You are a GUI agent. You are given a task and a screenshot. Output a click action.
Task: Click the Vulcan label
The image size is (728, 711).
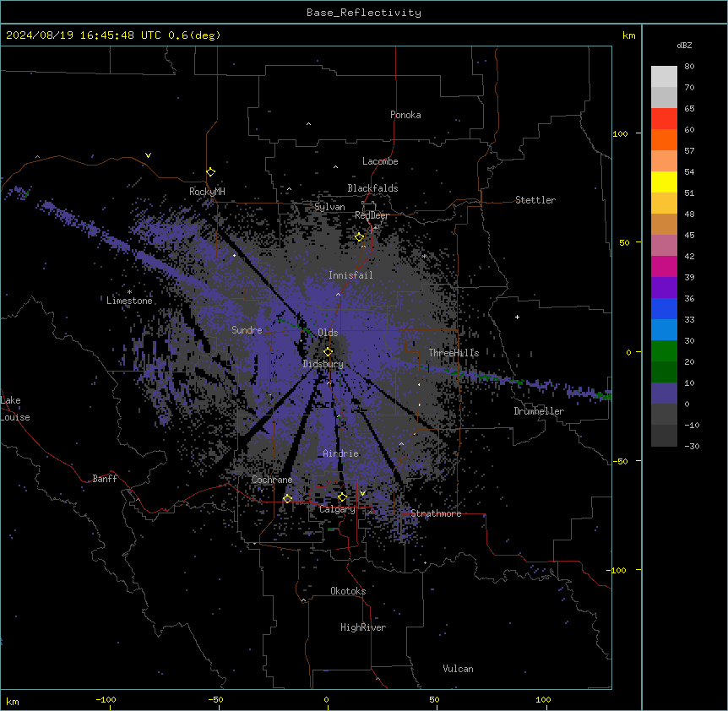point(459,669)
